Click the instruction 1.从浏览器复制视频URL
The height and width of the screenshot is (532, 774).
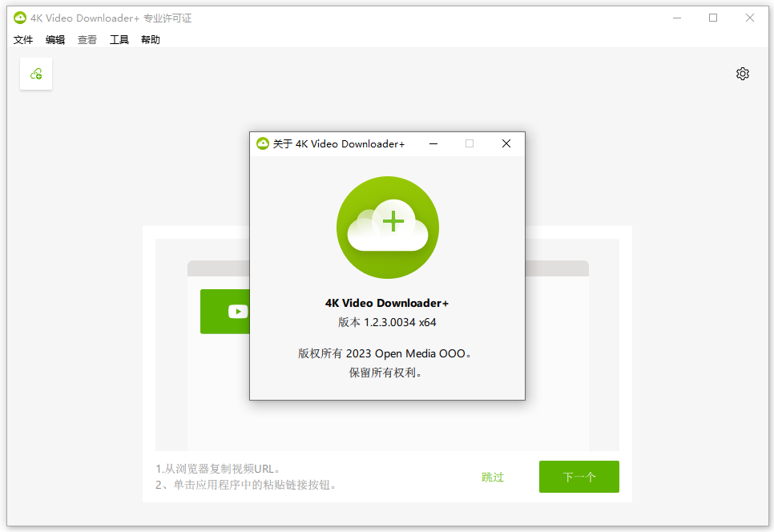point(219,469)
